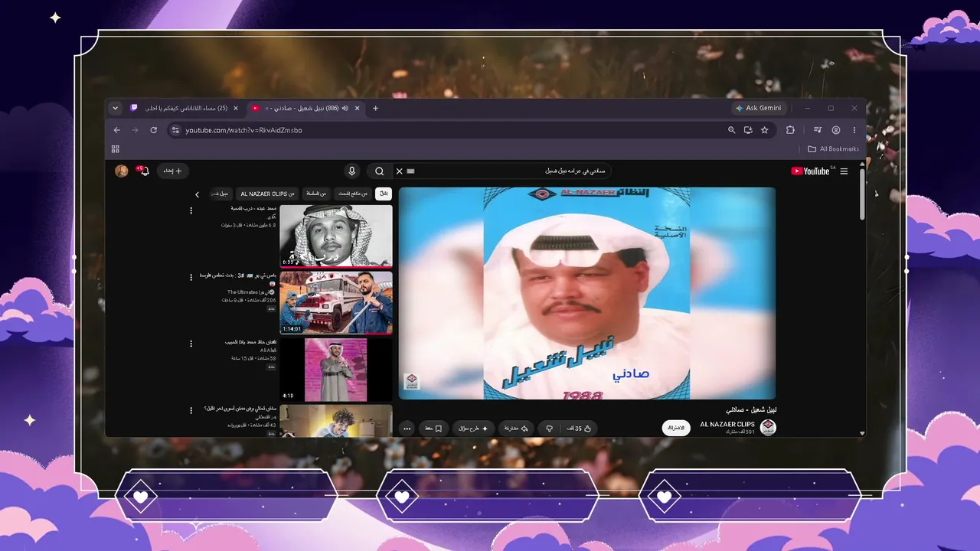Open The Ultimates bus video thumbnail

click(336, 303)
